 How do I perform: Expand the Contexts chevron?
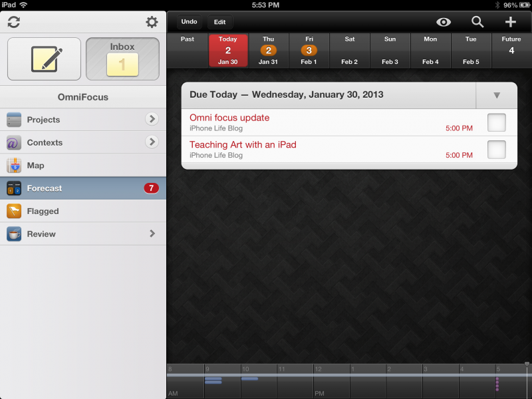[152, 142]
